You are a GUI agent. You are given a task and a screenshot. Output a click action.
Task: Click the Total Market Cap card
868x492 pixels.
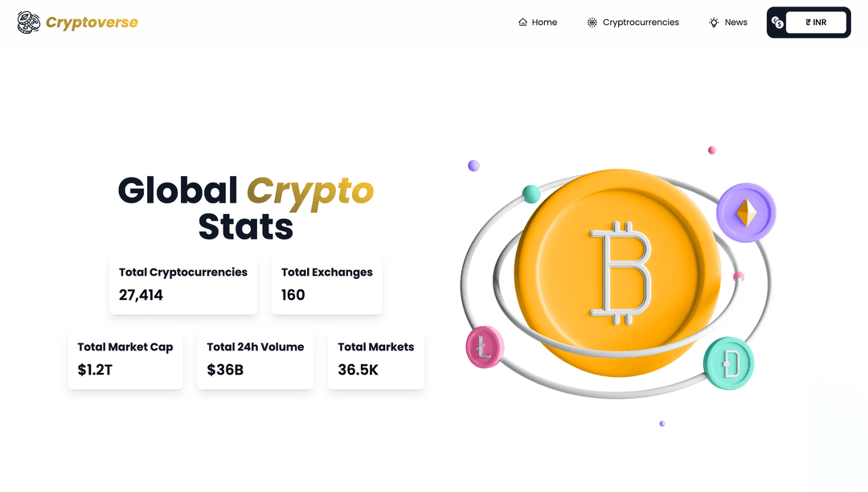(125, 359)
